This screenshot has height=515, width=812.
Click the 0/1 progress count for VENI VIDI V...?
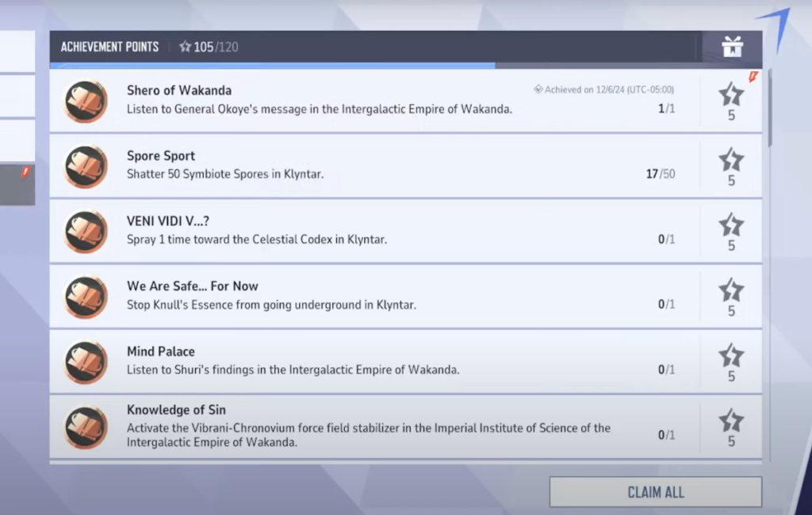click(x=666, y=240)
